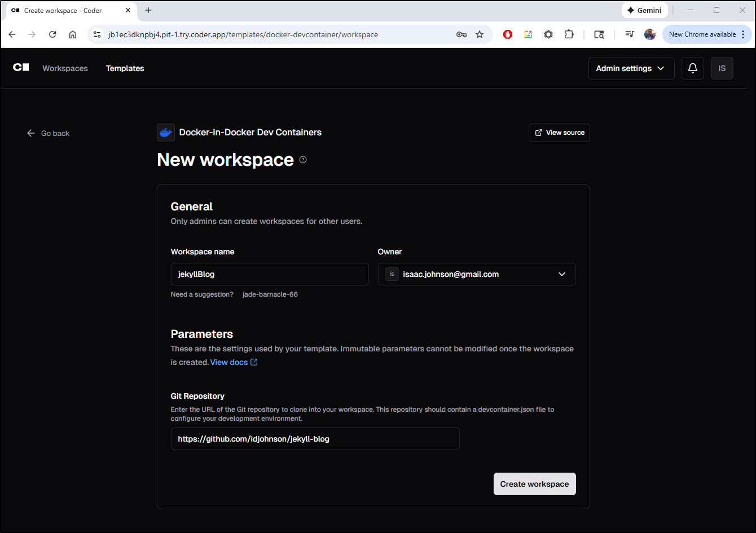
Task: Open the password manager key icon
Action: coord(461,34)
